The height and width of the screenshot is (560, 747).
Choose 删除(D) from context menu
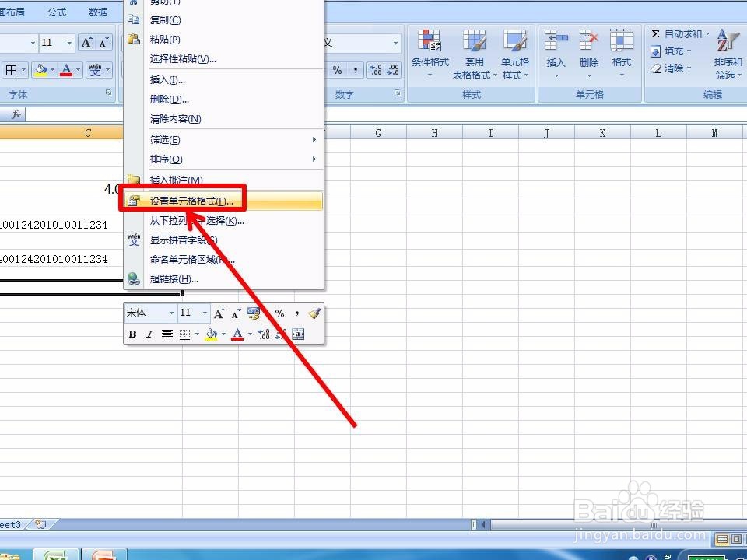tap(224, 100)
